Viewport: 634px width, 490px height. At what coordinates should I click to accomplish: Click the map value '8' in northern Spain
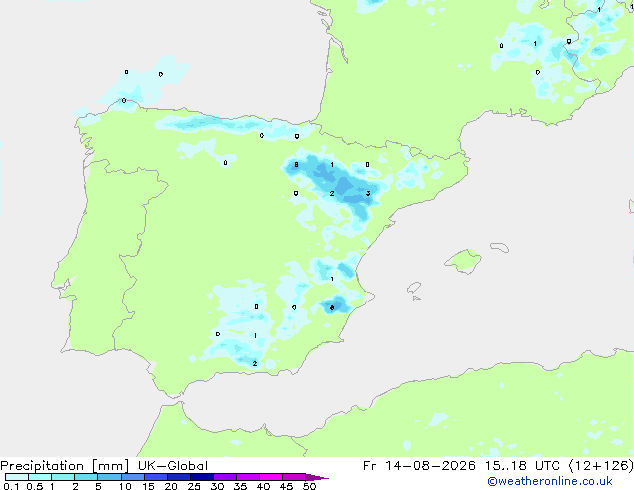coord(296,165)
